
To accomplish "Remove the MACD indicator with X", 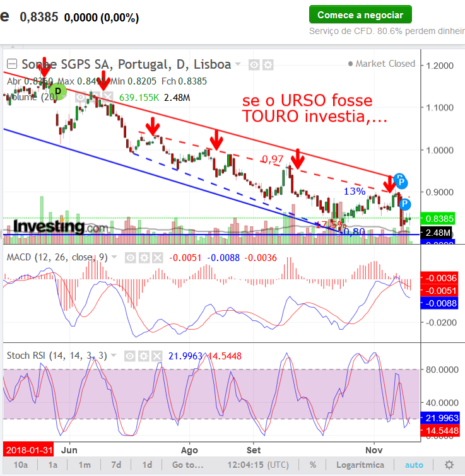I will tap(157, 258).
